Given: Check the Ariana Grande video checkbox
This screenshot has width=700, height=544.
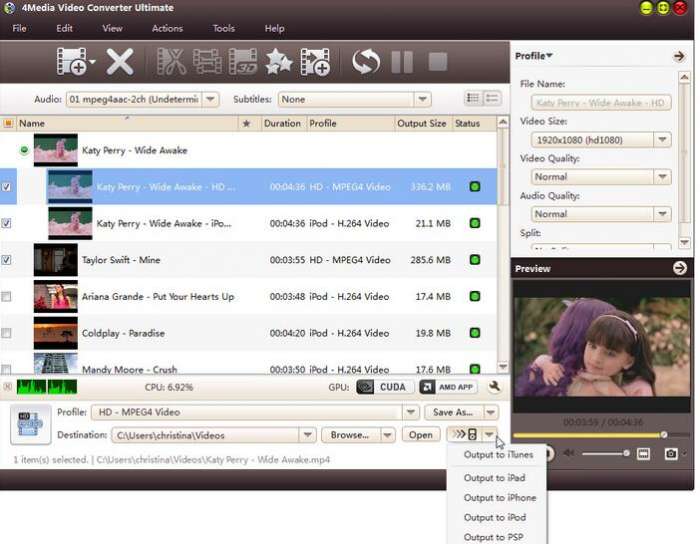Looking at the screenshot, I should pyautogui.click(x=7, y=297).
